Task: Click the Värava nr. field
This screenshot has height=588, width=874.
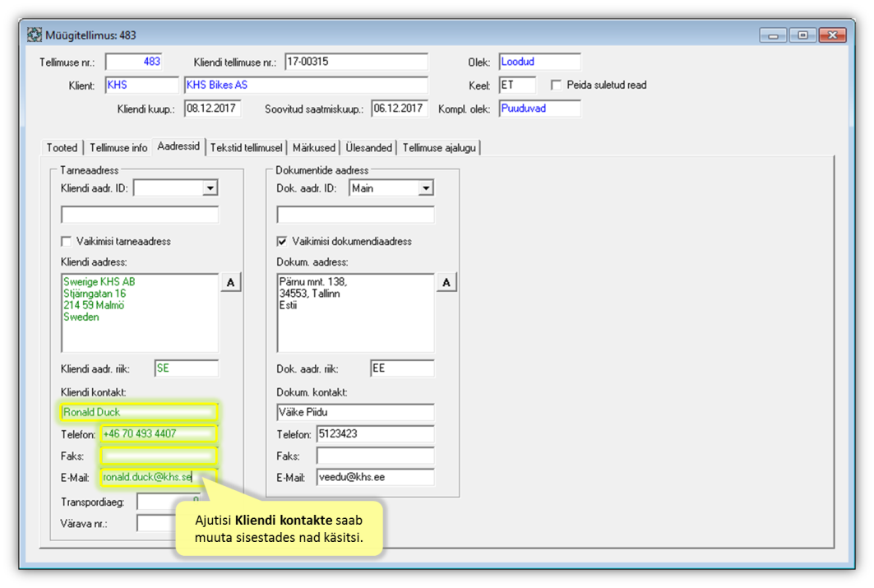Action: 158,523
